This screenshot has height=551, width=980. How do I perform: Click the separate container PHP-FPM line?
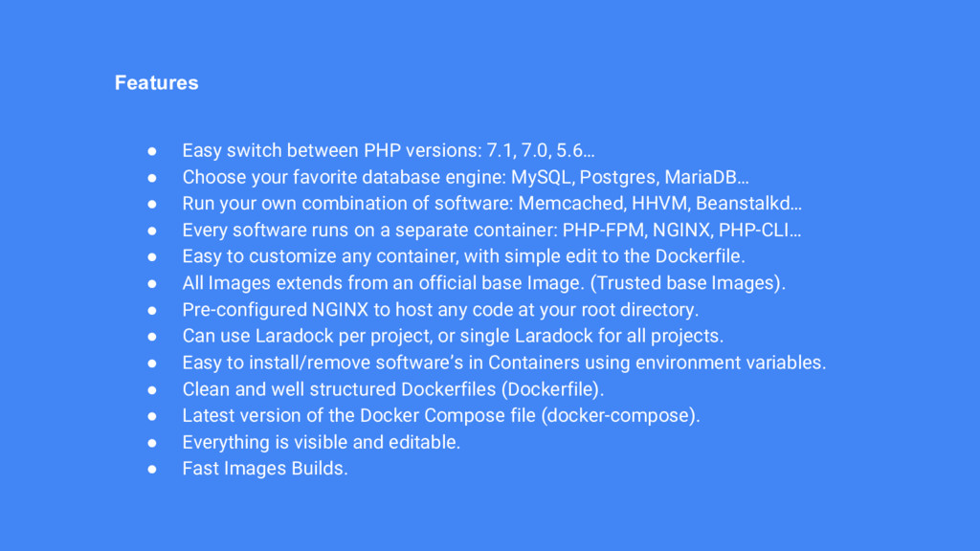(492, 231)
